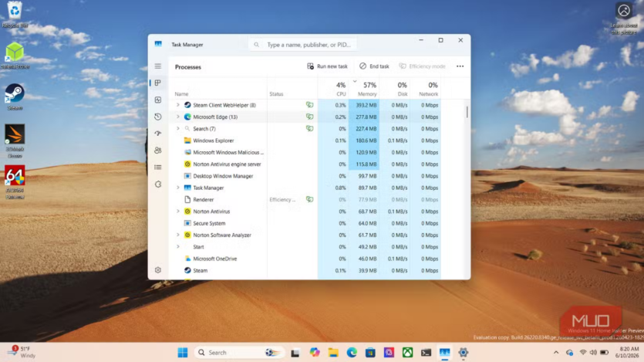Open the App history page in sidebar

pos(157,117)
